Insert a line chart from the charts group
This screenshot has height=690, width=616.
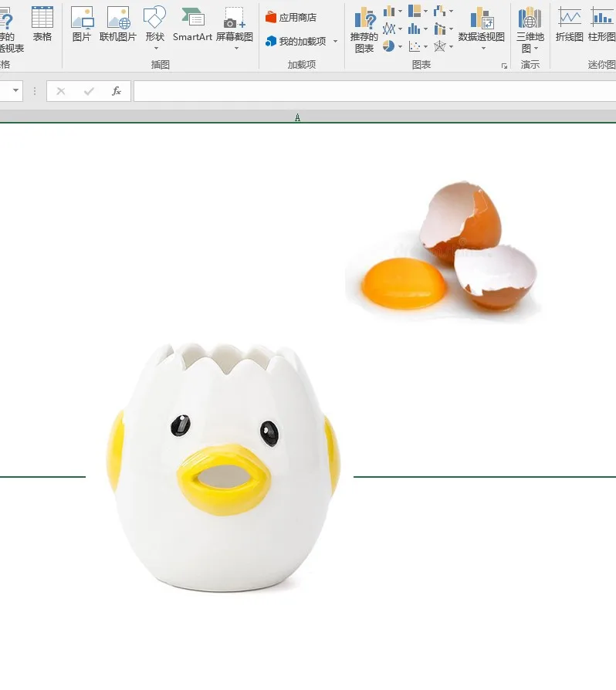[392, 29]
